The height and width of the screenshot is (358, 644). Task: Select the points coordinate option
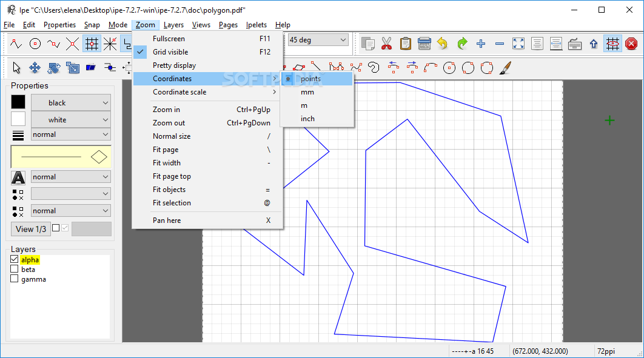click(x=317, y=79)
